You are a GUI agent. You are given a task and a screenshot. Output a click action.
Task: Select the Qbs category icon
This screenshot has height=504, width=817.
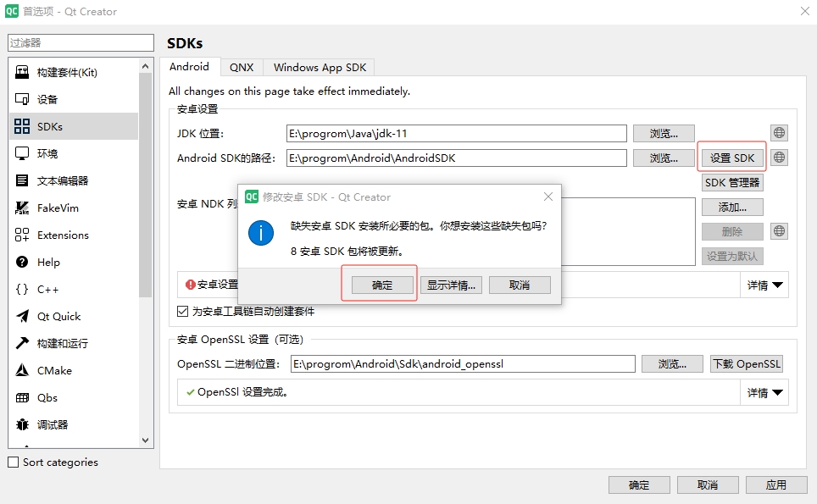pos(22,398)
